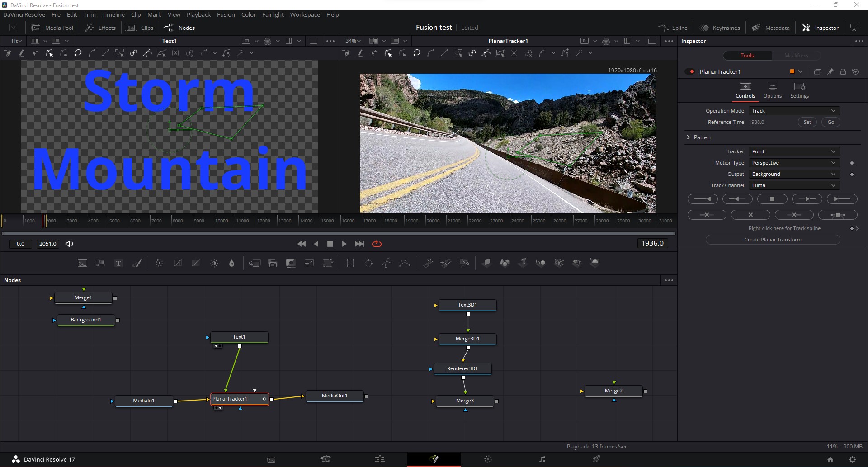Lock the PlanarTracker1 tool in Inspector
Viewport: 868px width, 467px height.
(x=843, y=71)
